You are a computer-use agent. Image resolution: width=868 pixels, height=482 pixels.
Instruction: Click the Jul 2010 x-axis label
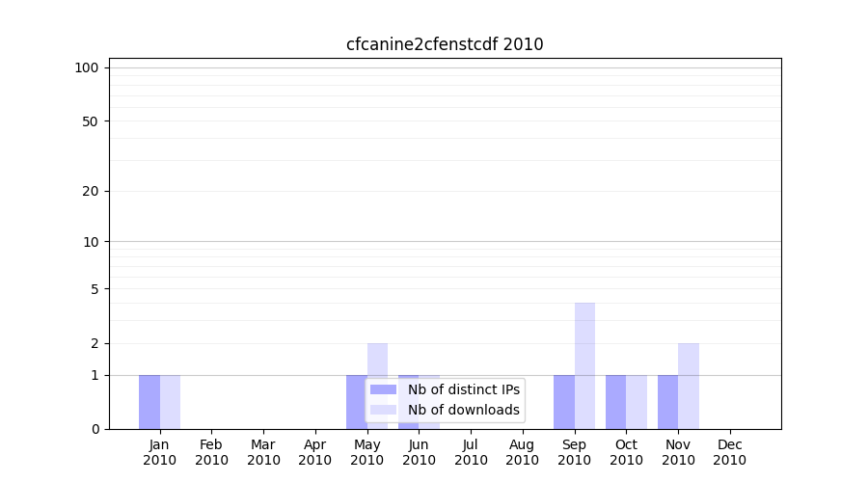471,452
